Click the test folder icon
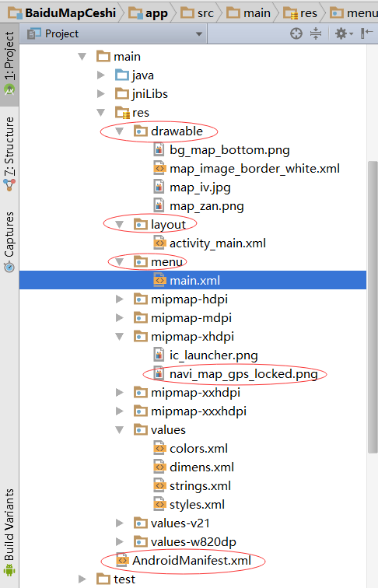The height and width of the screenshot is (588, 378). tap(103, 579)
